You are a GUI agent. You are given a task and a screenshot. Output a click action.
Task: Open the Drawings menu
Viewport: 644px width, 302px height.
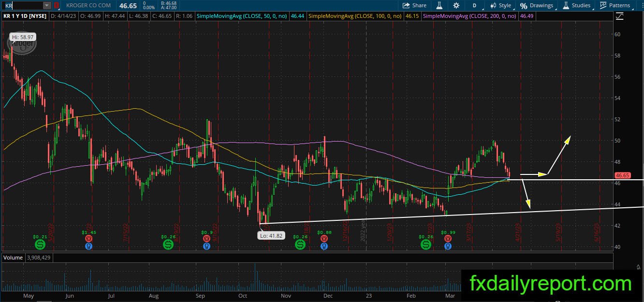tap(537, 5)
